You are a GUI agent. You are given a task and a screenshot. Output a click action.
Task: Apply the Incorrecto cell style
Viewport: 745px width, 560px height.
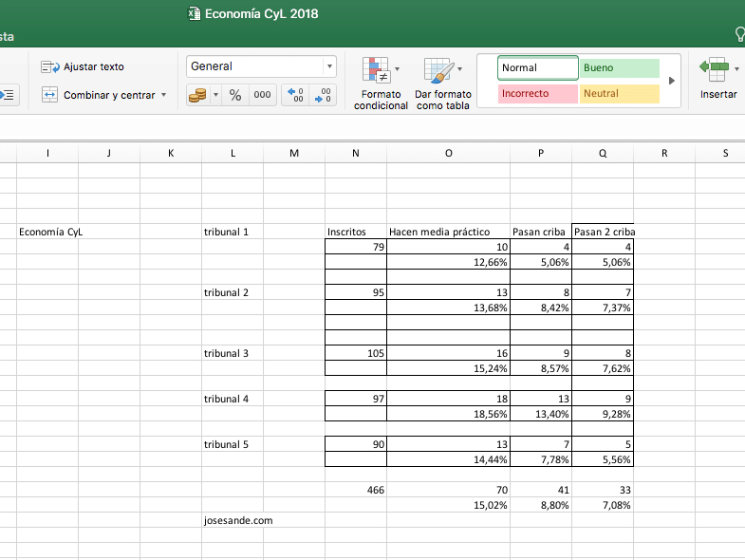click(x=538, y=94)
